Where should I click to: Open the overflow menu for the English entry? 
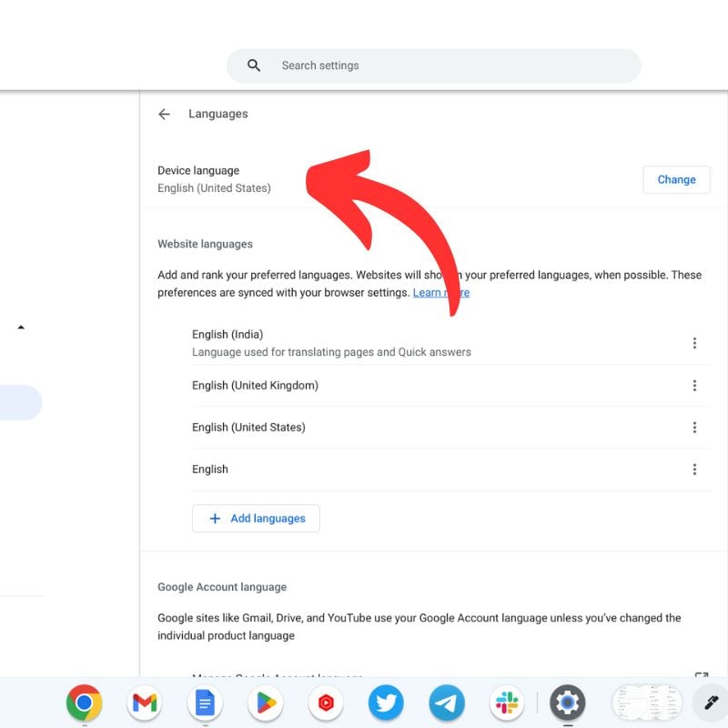695,469
